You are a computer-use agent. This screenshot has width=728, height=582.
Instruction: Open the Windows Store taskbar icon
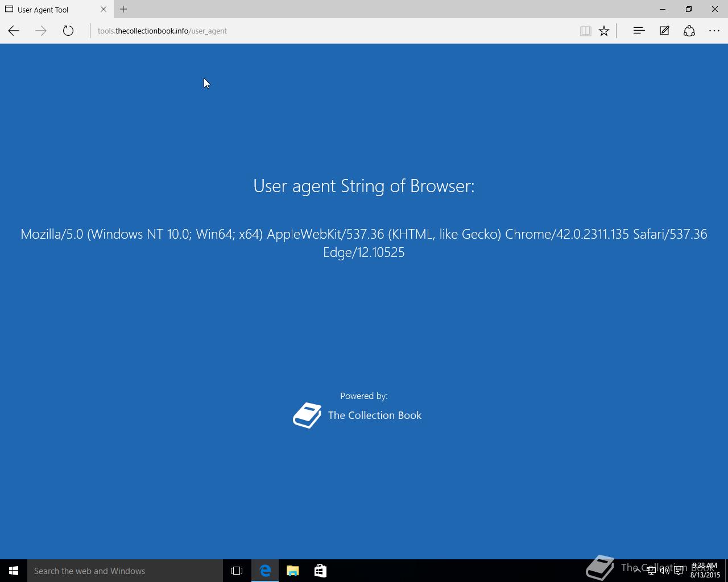click(320, 571)
